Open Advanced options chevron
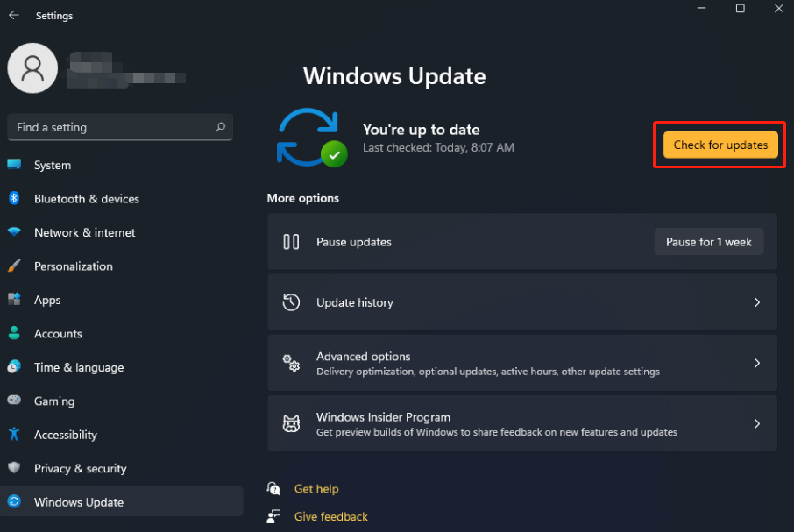 click(x=757, y=363)
